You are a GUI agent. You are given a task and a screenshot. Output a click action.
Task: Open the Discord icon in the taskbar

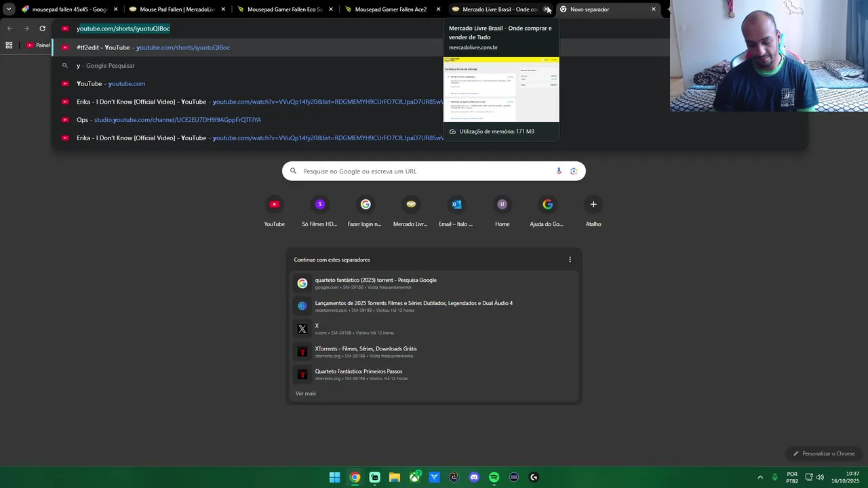point(474,477)
